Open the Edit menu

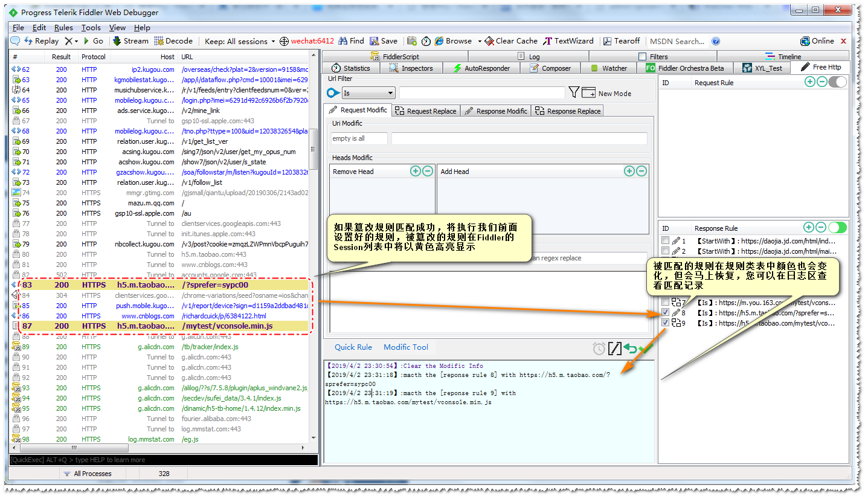click(39, 27)
